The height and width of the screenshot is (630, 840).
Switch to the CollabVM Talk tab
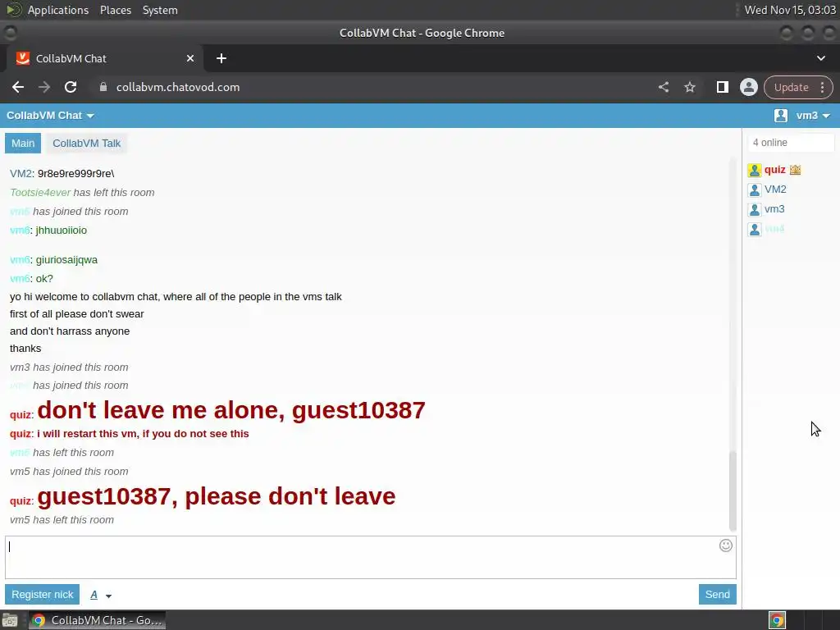(87, 143)
